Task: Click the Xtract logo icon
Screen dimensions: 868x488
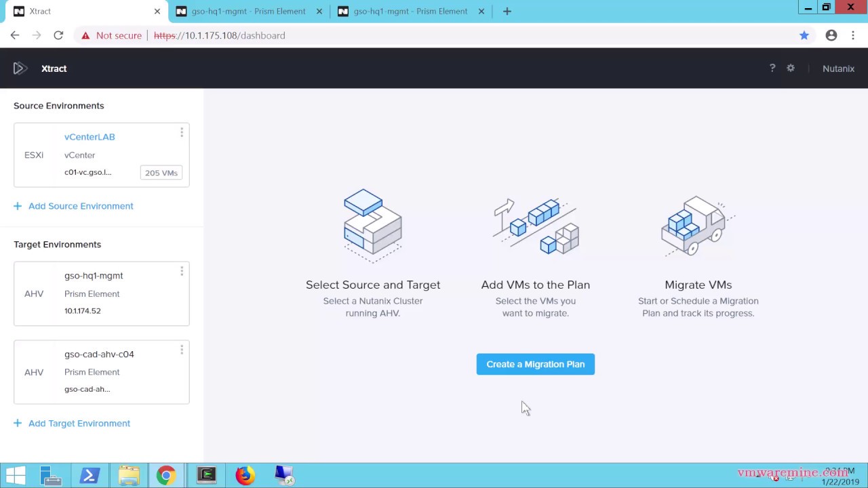Action: (20, 68)
